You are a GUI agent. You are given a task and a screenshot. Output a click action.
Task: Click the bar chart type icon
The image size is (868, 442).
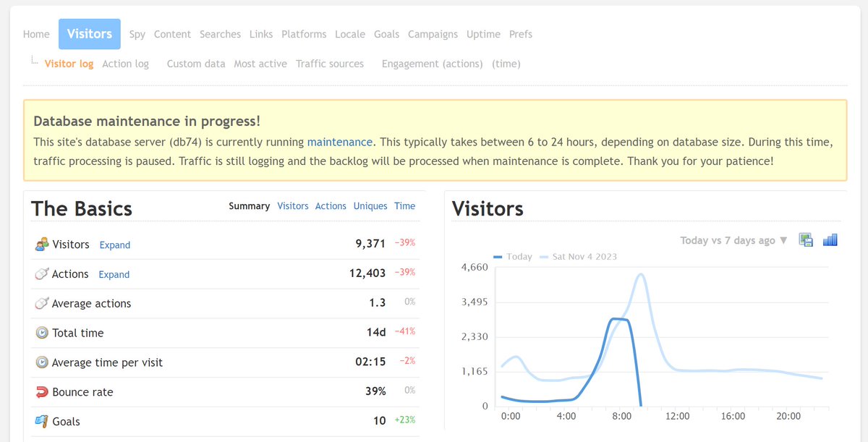[x=830, y=239]
